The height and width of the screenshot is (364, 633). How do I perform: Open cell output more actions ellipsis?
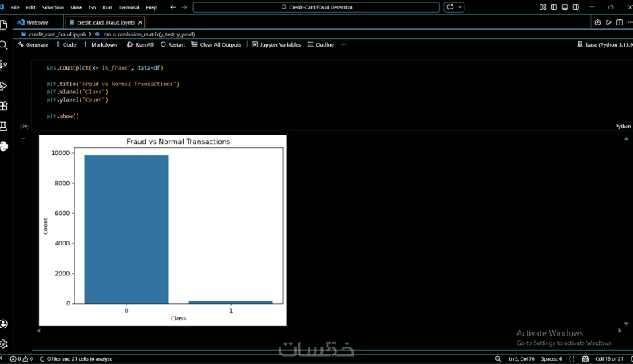23,138
